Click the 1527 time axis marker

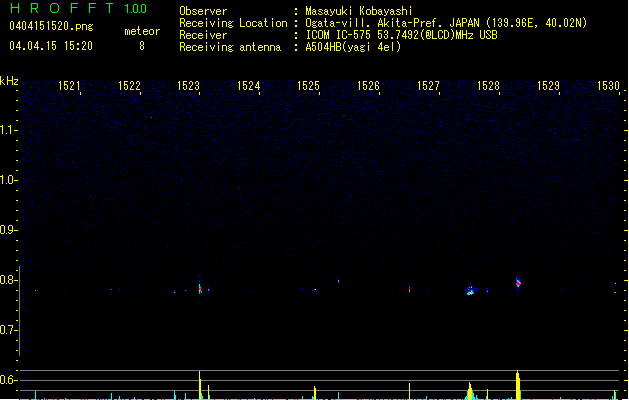pos(428,85)
